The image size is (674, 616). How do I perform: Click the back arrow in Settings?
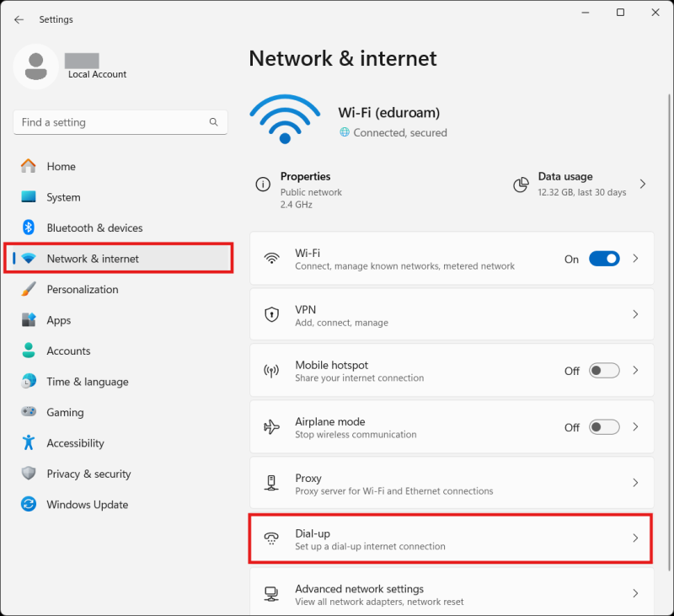(19, 19)
